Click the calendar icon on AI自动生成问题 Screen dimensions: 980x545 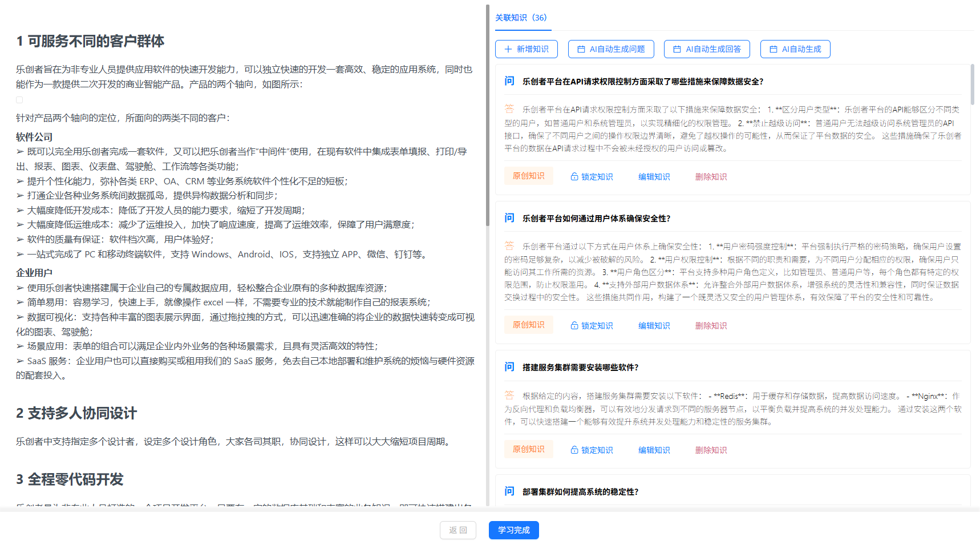tap(581, 49)
